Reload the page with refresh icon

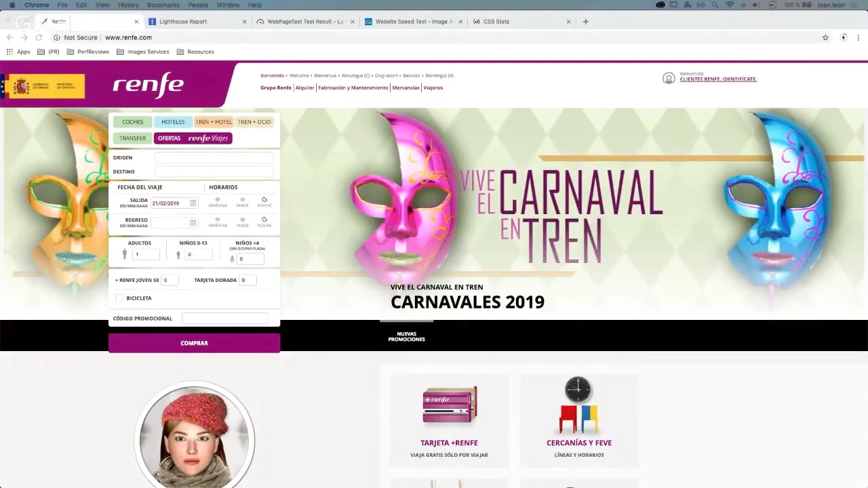39,37
